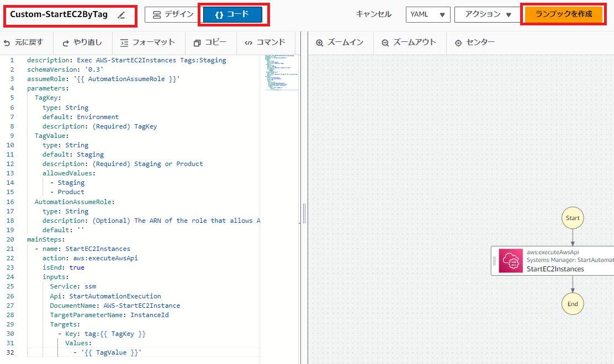Image resolution: width=614 pixels, height=364 pixels.
Task: Click the mainSteps: line
Action: click(x=46, y=239)
